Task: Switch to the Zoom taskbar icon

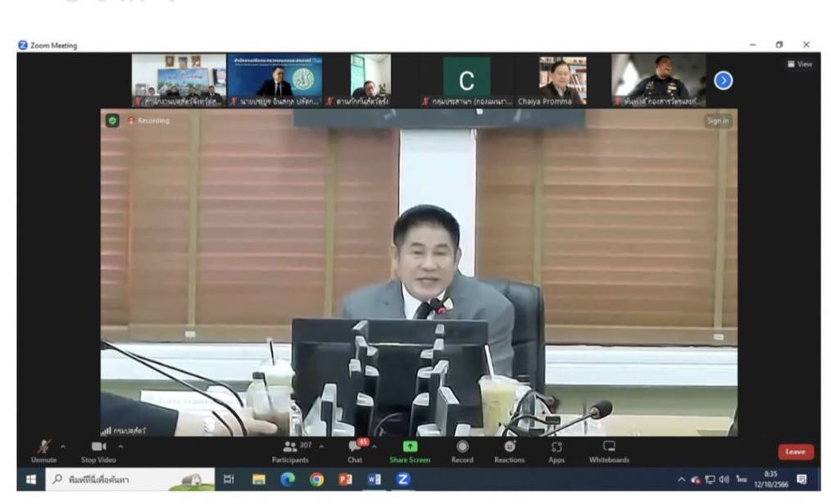Action: point(402,479)
